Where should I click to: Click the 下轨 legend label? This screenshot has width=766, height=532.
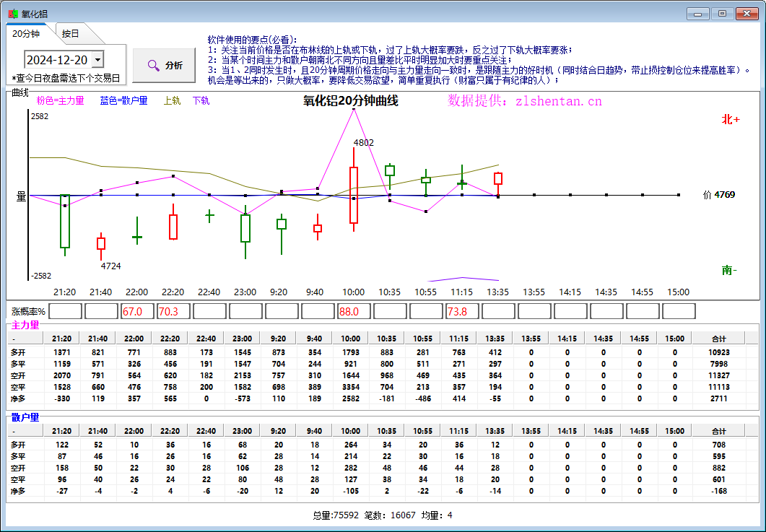tap(201, 100)
